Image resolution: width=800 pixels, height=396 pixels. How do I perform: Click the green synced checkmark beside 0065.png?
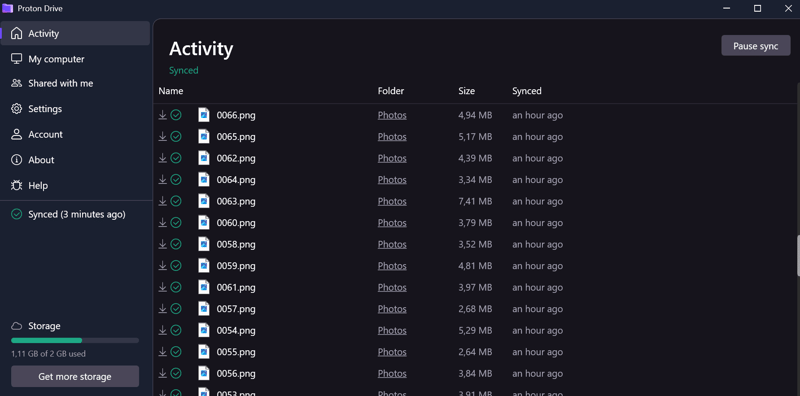176,137
